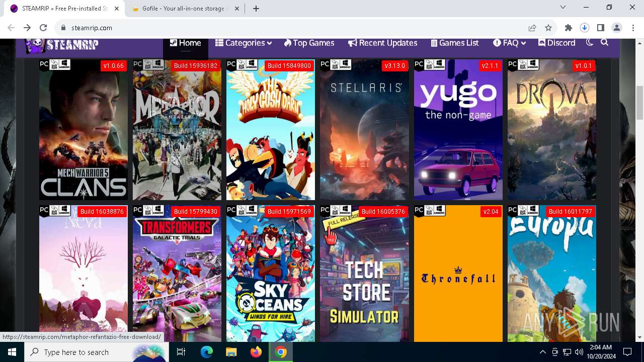Viewport: 644px width, 362px height.
Task: Open the Discord link
Action: point(556,43)
